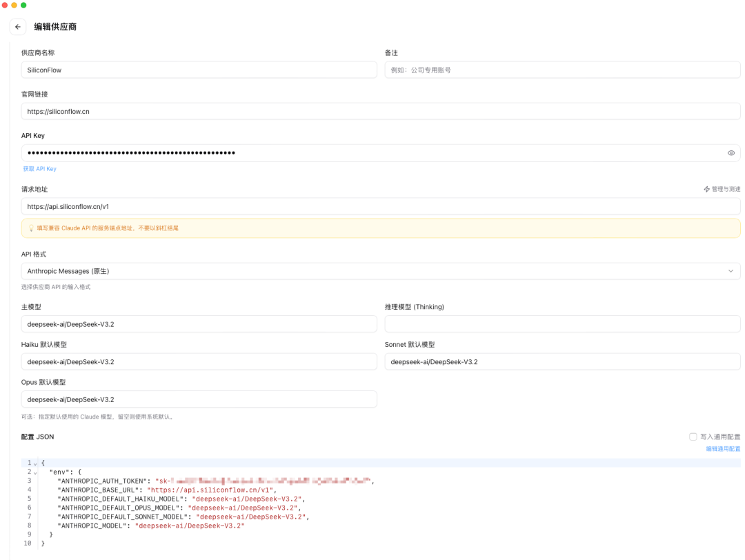Edit the 主模型 field

199,324
